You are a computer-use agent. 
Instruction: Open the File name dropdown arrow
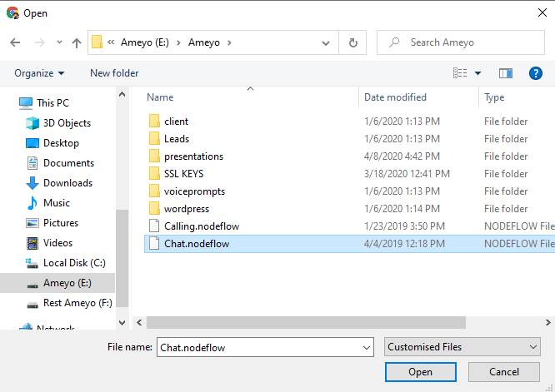click(x=367, y=347)
